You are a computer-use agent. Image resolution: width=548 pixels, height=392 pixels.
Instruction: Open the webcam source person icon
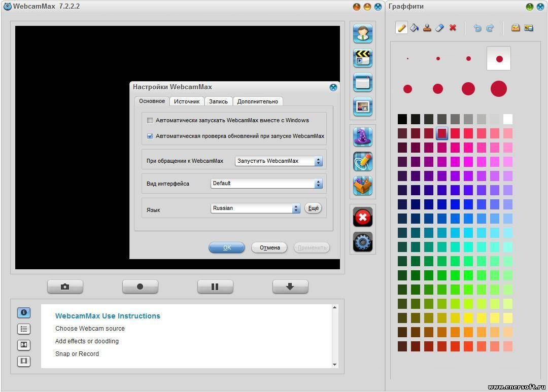click(x=363, y=33)
